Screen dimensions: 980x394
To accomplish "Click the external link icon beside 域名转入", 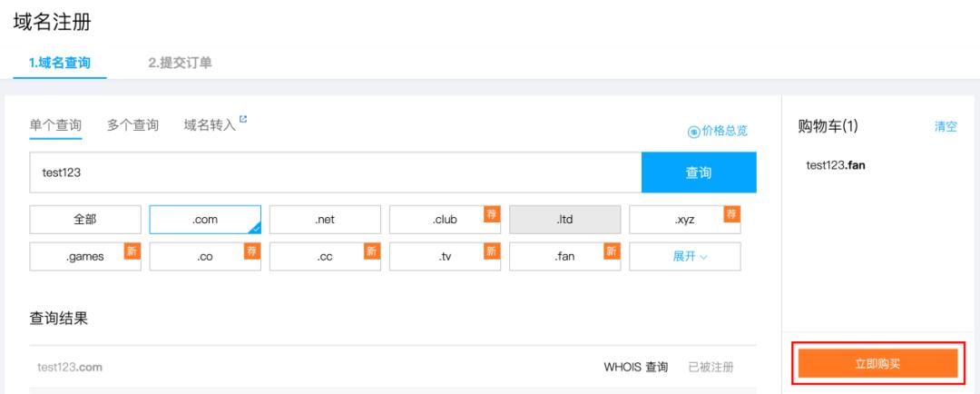I will coord(242,120).
